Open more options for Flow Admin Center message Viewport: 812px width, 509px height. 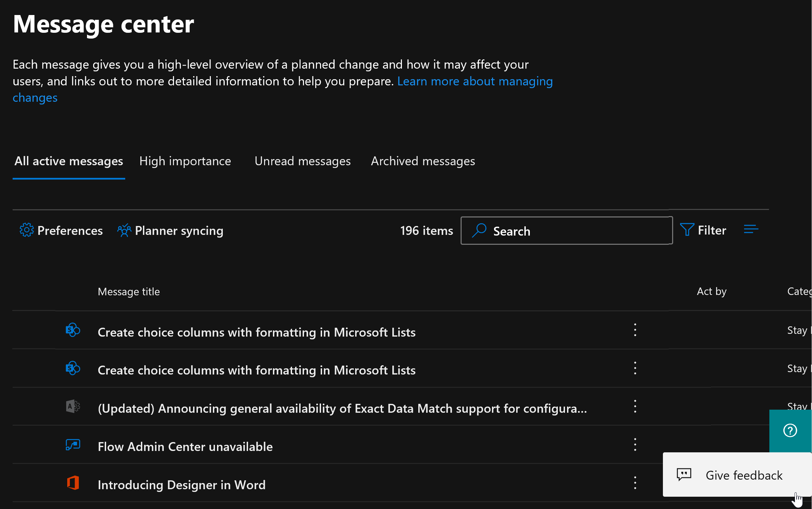click(635, 444)
